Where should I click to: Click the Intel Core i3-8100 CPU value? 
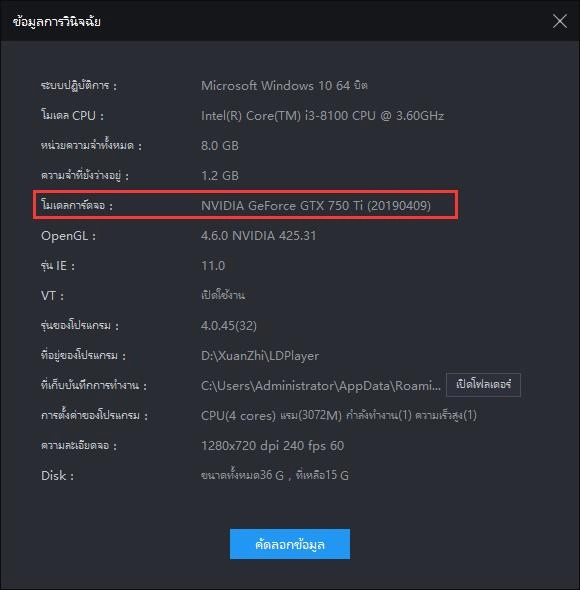tap(322, 116)
